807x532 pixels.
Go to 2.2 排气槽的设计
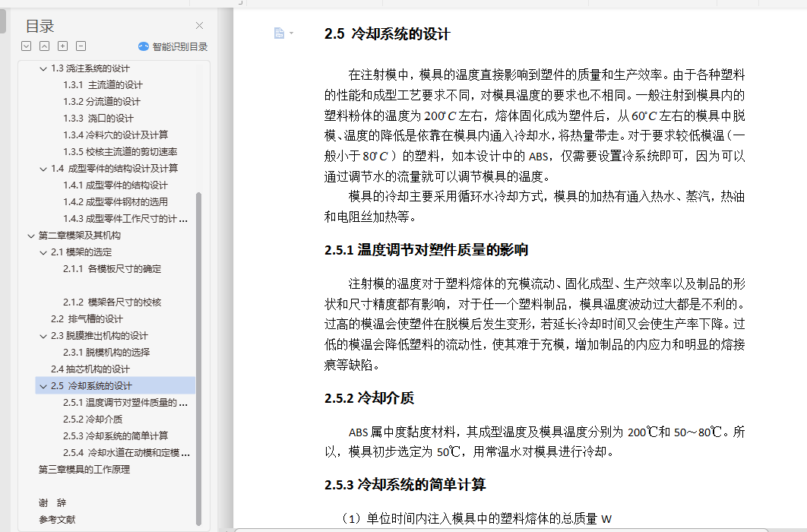click(x=87, y=319)
